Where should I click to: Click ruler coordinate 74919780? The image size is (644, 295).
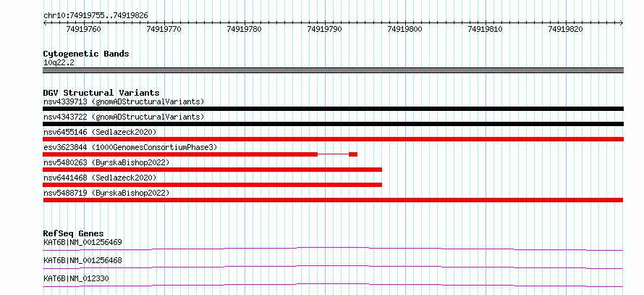coord(244,29)
